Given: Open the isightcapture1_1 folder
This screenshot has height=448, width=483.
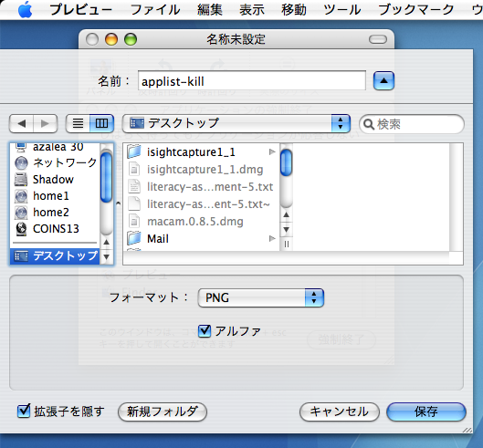Looking at the screenshot, I should coord(191,151).
